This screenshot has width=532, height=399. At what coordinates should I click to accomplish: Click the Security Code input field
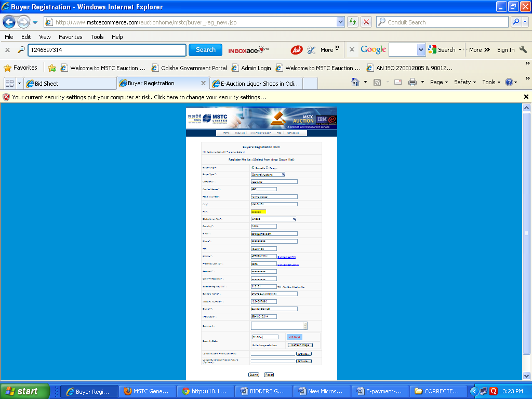pyautogui.click(x=265, y=337)
